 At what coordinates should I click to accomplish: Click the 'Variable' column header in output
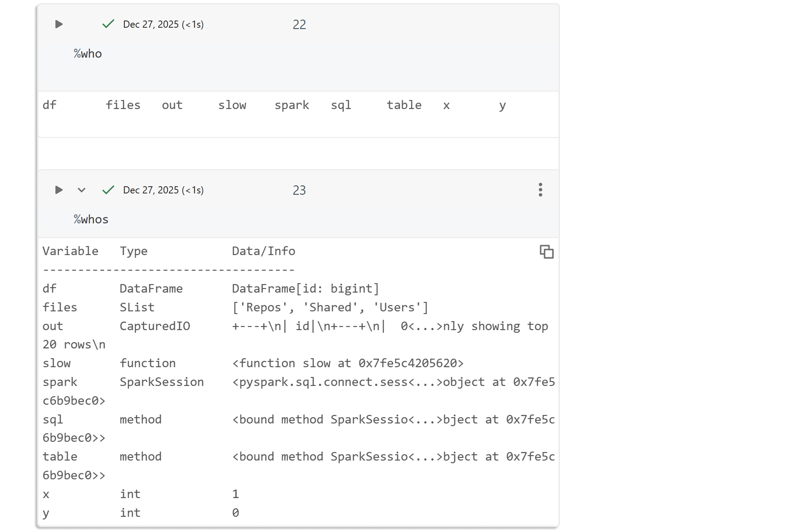coord(70,251)
